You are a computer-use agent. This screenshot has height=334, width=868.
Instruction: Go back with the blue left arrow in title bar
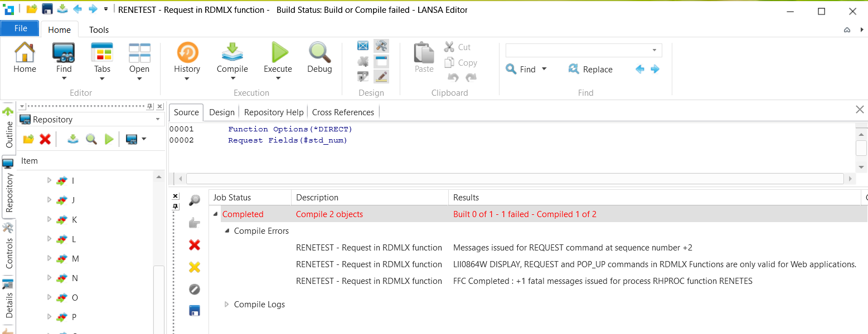pos(77,9)
